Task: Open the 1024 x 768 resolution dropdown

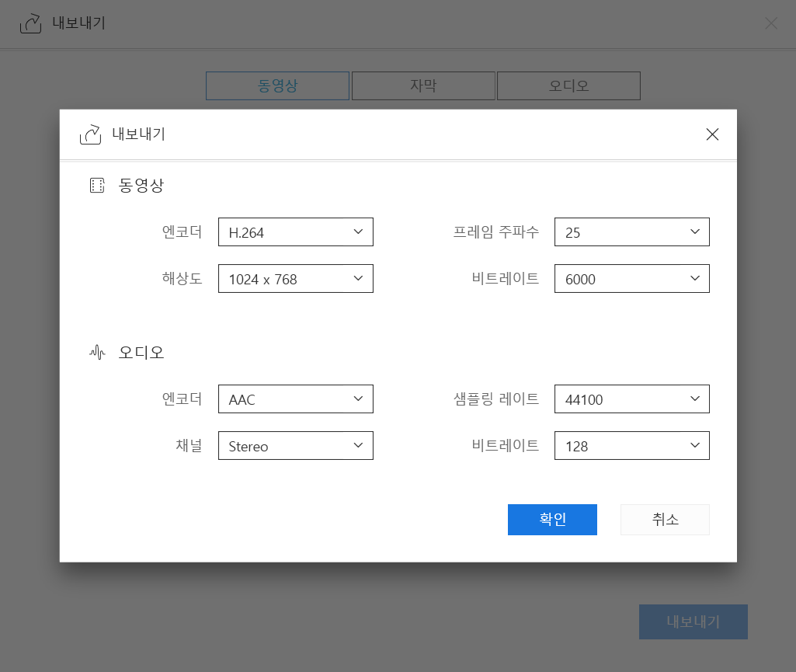Action: click(x=295, y=278)
